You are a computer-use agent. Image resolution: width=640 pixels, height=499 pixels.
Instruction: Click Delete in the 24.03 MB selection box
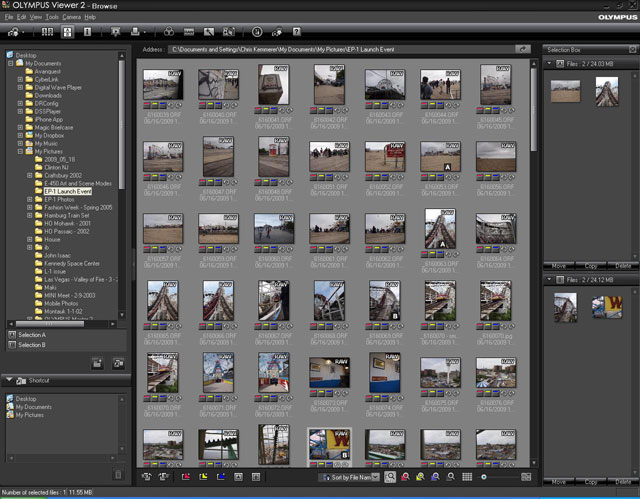tap(623, 266)
